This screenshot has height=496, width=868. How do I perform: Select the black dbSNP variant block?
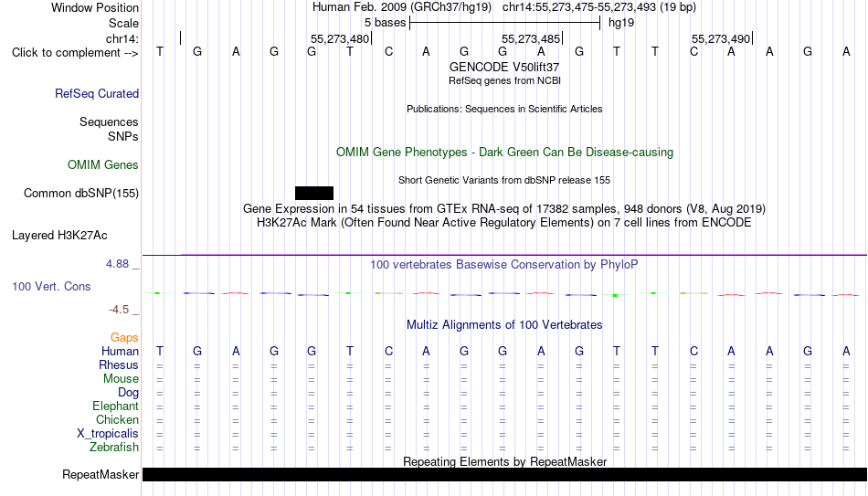tap(314, 194)
